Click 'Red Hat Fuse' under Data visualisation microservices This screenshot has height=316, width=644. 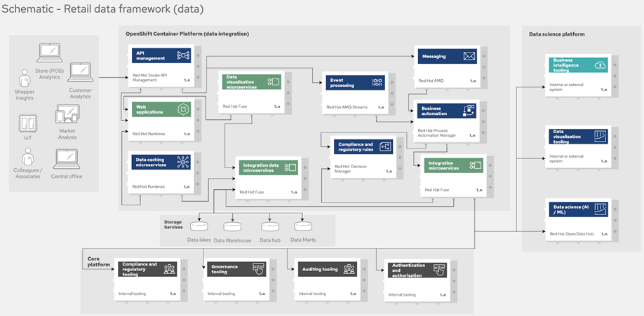coord(235,107)
